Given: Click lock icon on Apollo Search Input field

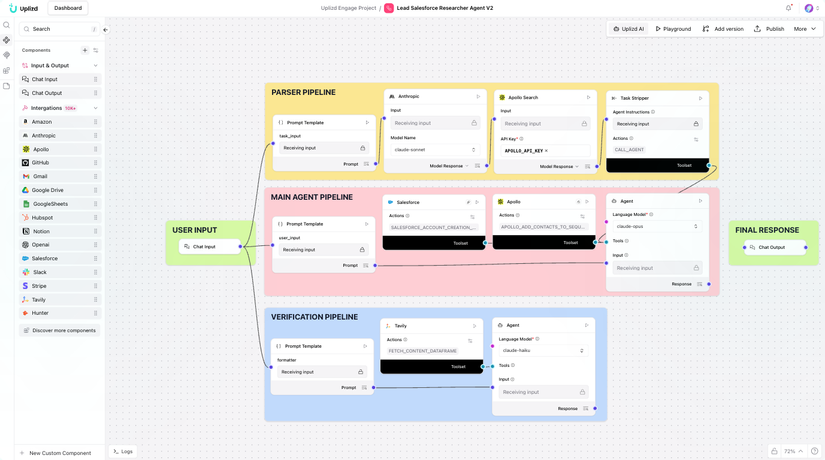Looking at the screenshot, I should pos(584,124).
